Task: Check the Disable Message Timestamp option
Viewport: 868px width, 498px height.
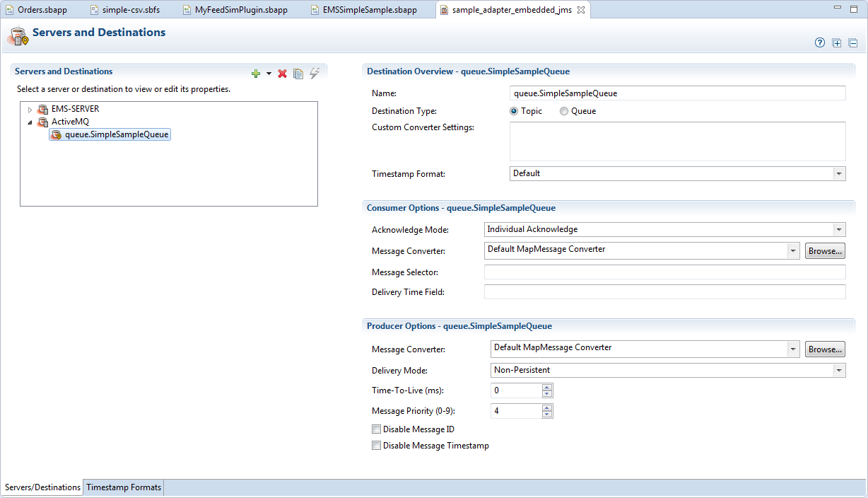Action: pyautogui.click(x=376, y=446)
